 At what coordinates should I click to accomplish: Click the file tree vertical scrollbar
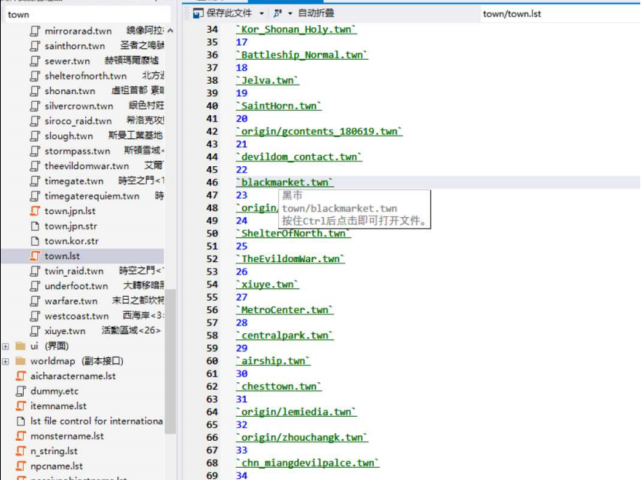coord(170,350)
